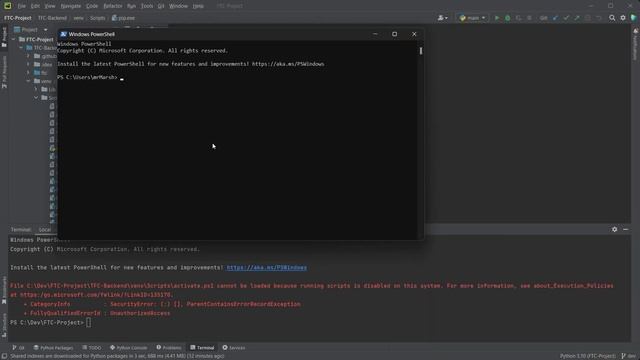Open the File menu in PyCharm
The height and width of the screenshot is (360, 640).
point(21,6)
